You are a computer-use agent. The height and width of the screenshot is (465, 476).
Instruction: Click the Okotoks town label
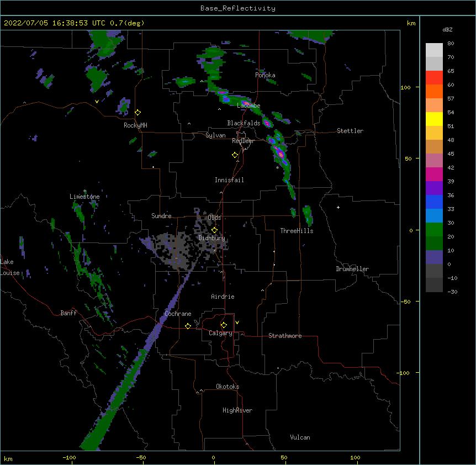(x=228, y=387)
